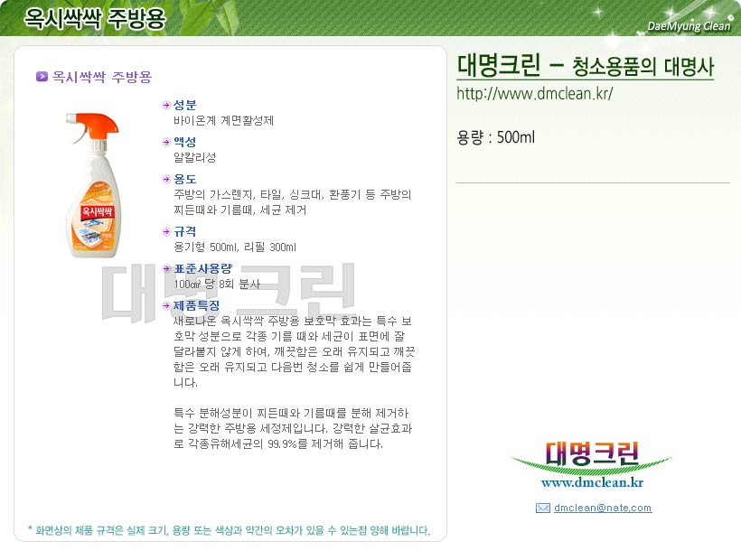Click the DaeMyung Clean banner logo
This screenshot has height=560, width=741.
coord(688,26)
